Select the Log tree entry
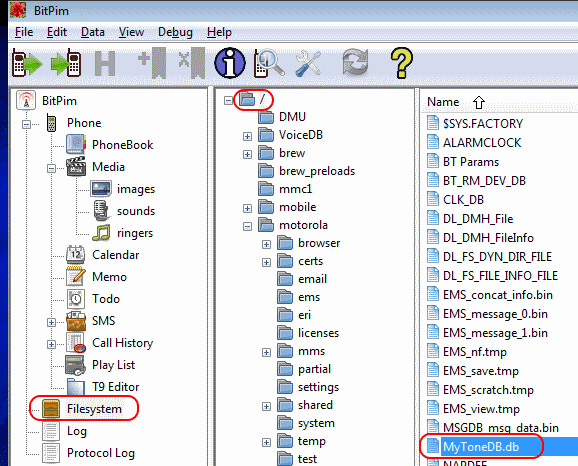Screen dimensions: 578x466 pos(77,431)
